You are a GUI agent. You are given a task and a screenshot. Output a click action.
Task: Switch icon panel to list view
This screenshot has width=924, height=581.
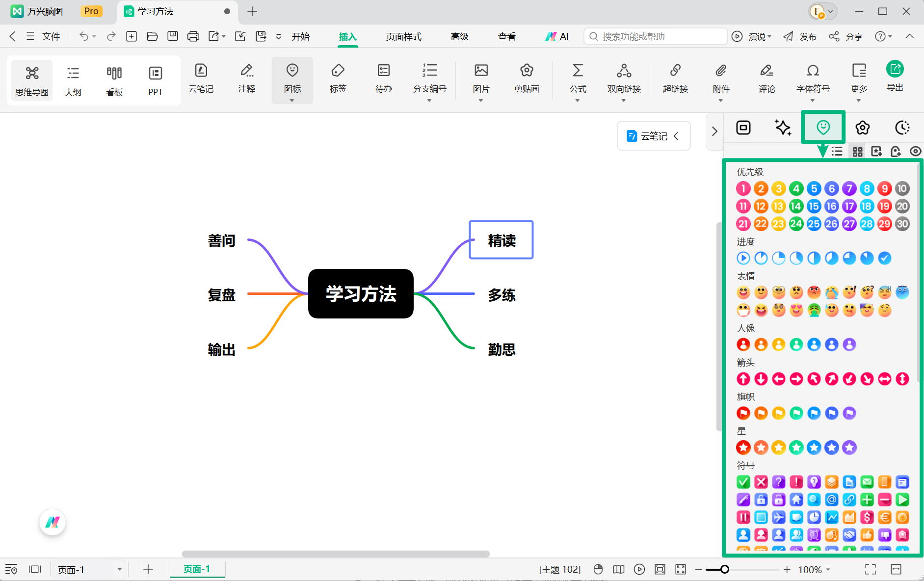click(837, 152)
